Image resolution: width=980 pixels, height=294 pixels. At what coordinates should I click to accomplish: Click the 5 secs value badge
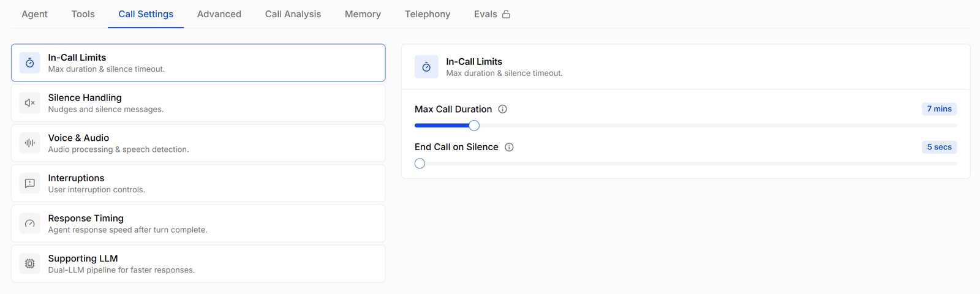pyautogui.click(x=939, y=147)
